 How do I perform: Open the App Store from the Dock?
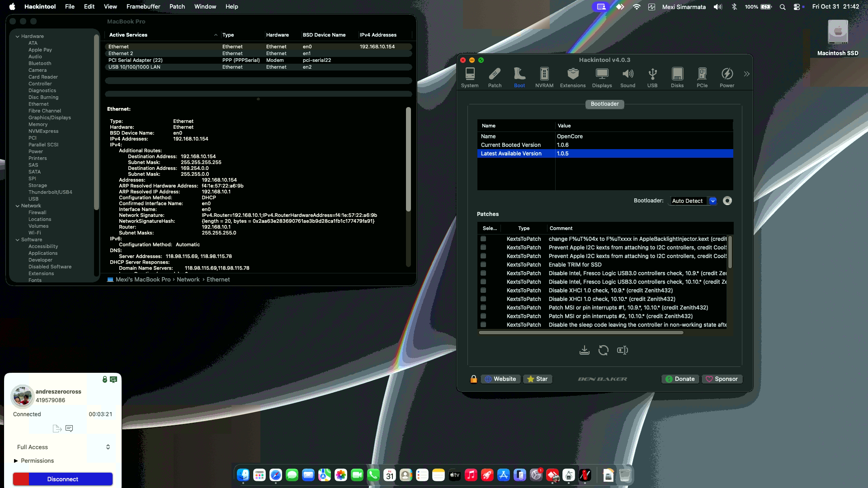504,475
